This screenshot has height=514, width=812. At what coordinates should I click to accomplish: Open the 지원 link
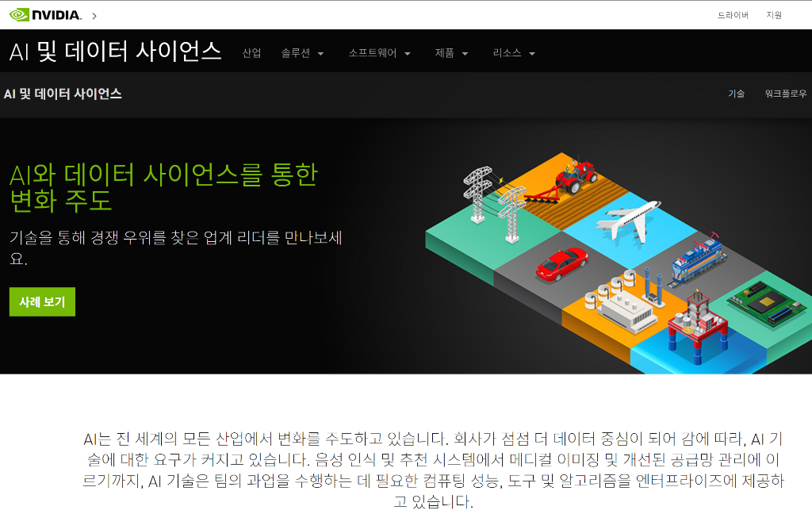point(774,15)
